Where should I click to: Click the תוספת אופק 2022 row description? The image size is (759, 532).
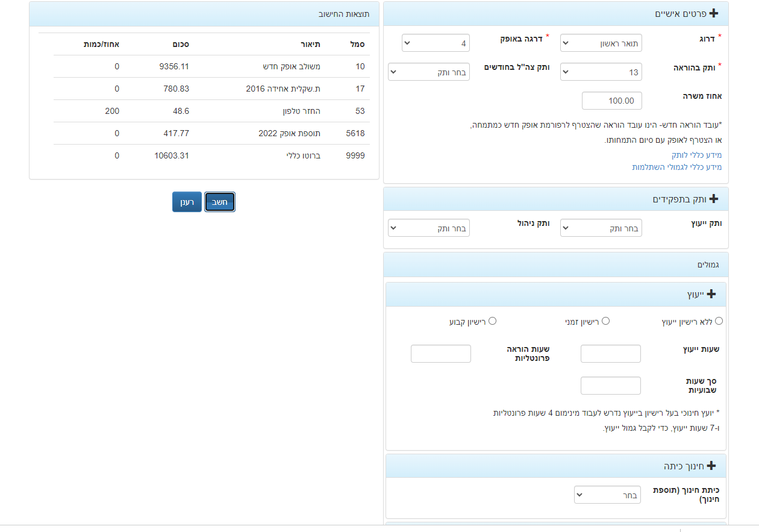pos(290,133)
